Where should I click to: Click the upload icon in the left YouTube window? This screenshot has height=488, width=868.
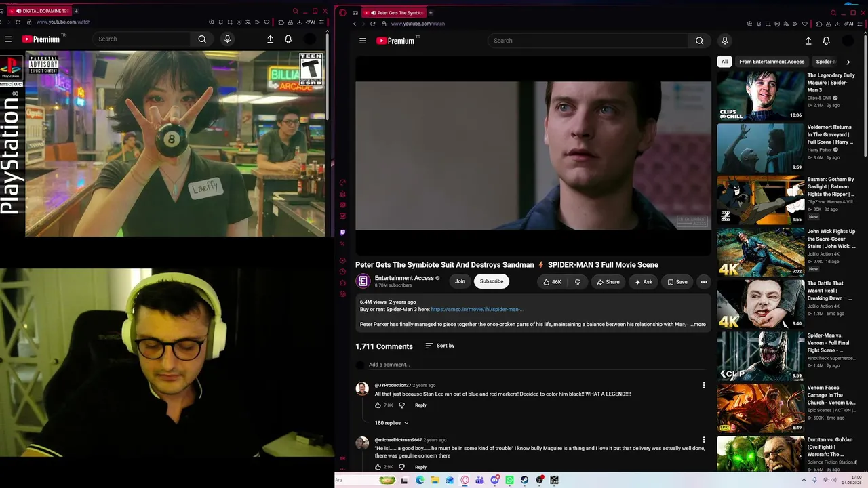[x=270, y=39]
